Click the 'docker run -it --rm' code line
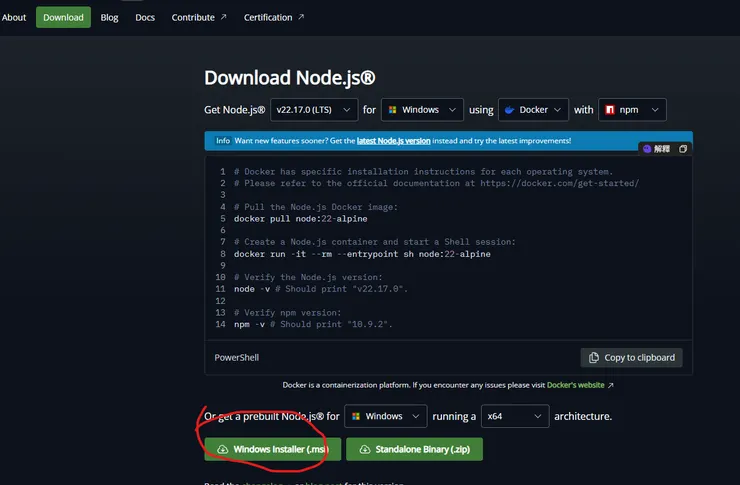 [x=362, y=254]
